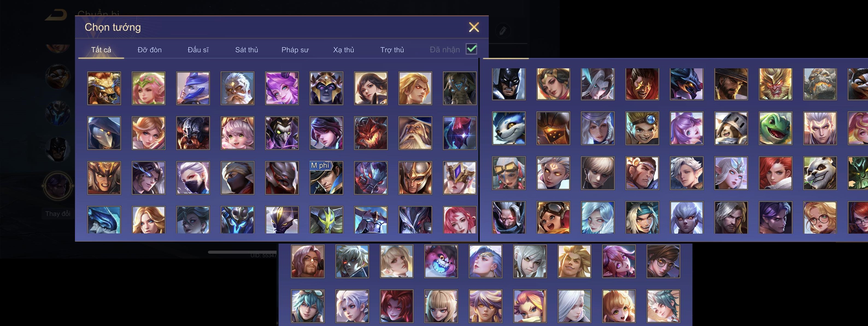
Task: Show the 'Pháp sư' hero category
Action: [x=295, y=50]
